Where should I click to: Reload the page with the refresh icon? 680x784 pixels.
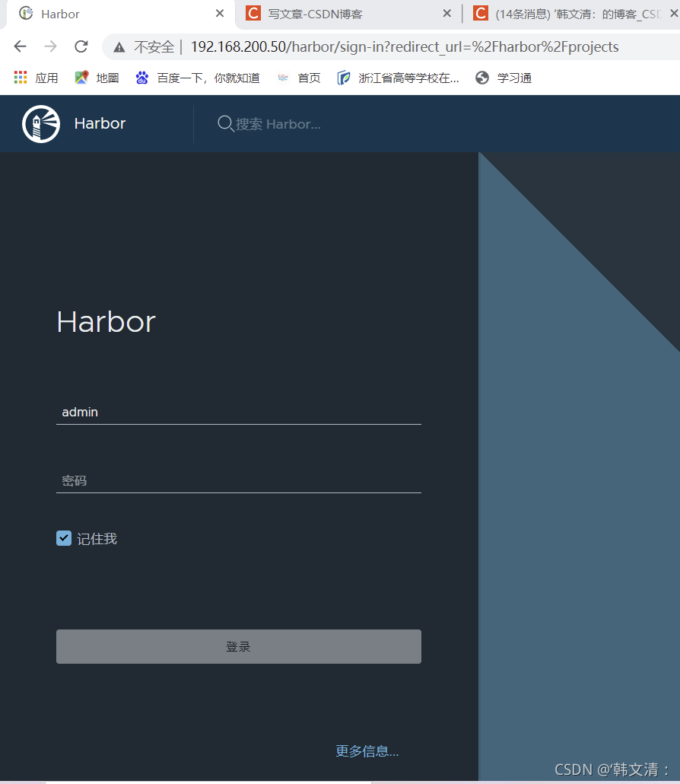81,46
